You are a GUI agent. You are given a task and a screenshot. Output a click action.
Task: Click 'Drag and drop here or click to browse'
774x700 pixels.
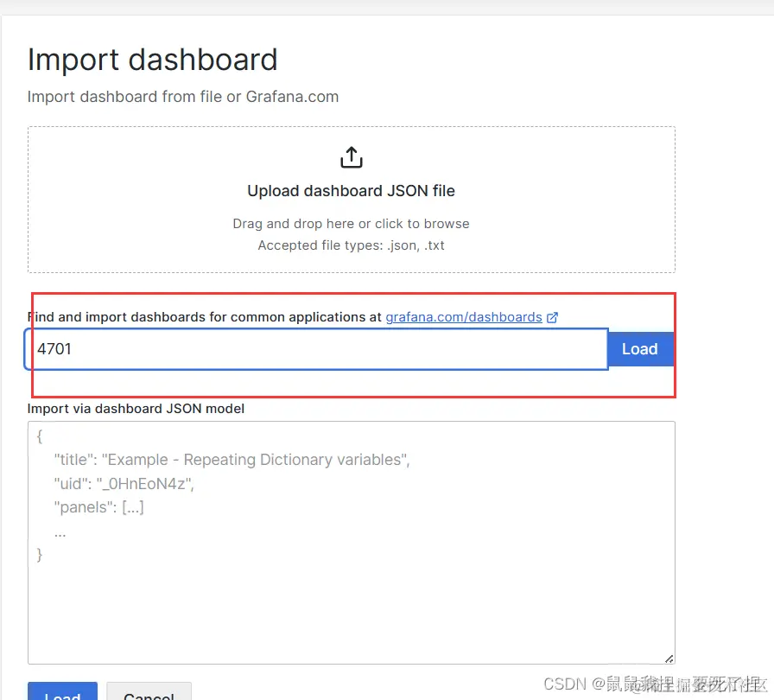(351, 224)
